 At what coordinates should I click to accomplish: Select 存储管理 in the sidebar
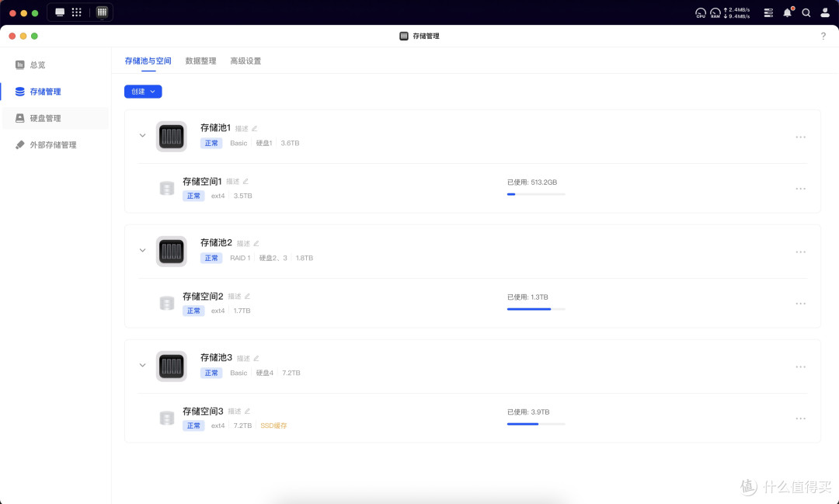click(x=55, y=92)
